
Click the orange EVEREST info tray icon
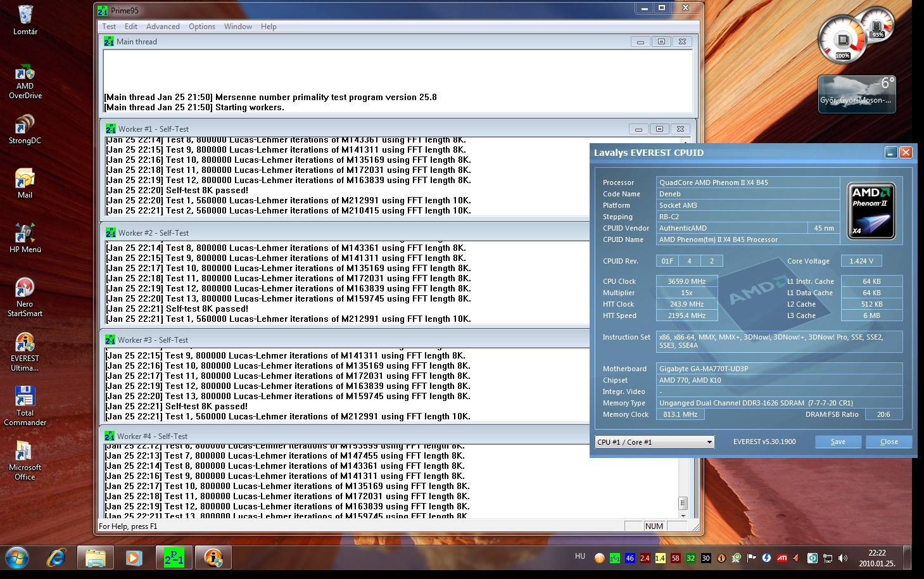(721, 558)
